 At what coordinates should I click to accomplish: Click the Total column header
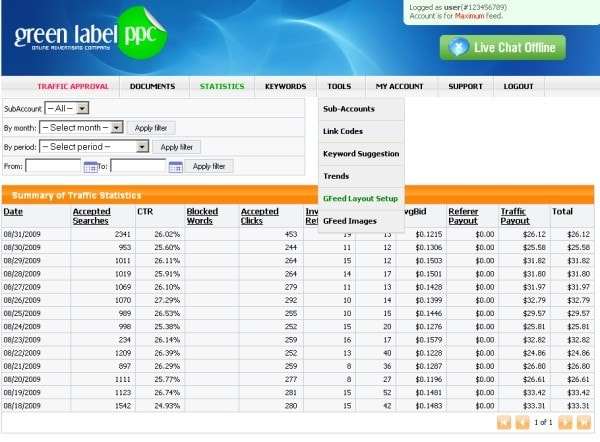click(562, 212)
